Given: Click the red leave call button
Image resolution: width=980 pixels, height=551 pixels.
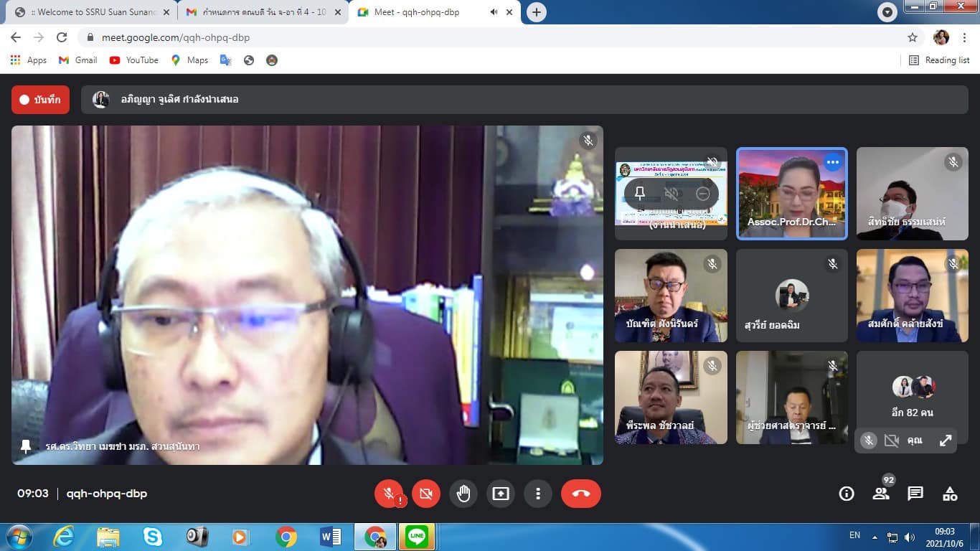Looking at the screenshot, I should [580, 494].
